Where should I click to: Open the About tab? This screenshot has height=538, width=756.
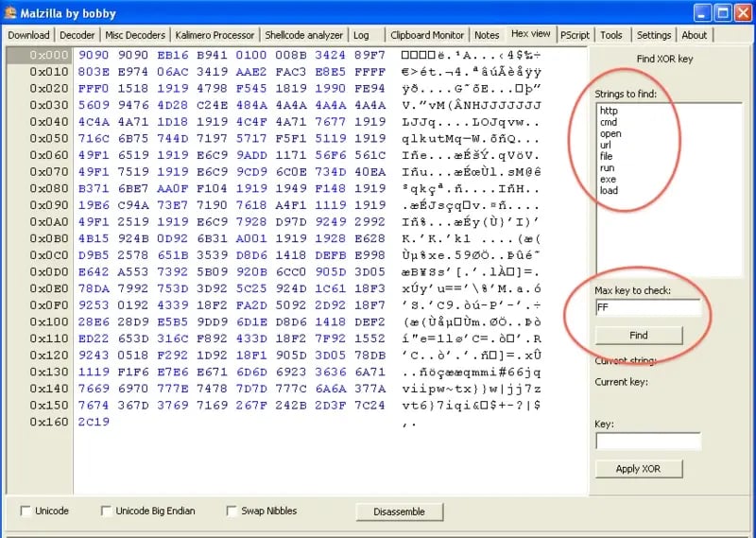(694, 35)
